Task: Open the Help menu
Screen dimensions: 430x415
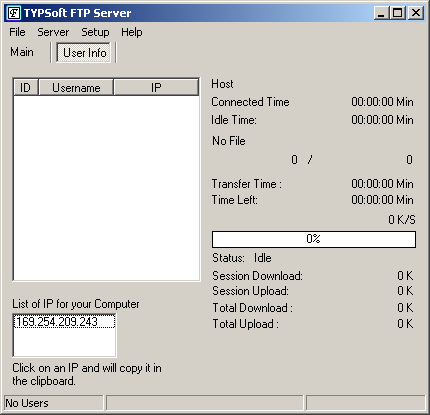Action: (x=132, y=32)
